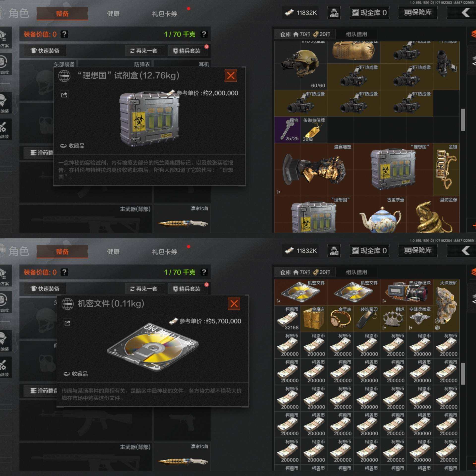
Task: Close the 机密文件 detail popup
Action: tap(234, 304)
